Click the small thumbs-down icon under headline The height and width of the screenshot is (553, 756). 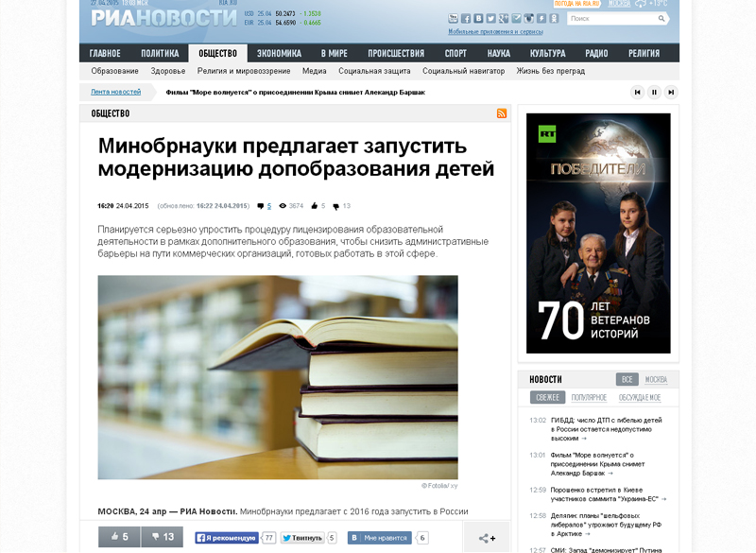pyautogui.click(x=336, y=206)
